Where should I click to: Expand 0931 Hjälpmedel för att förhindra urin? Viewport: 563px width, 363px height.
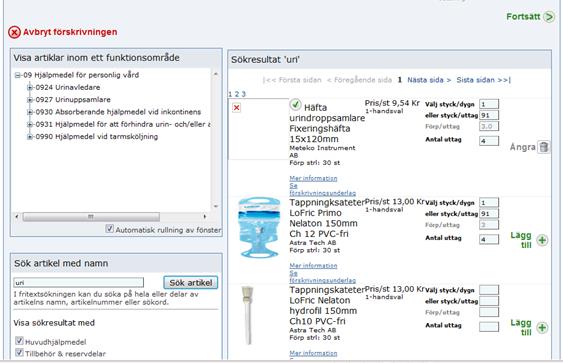pyautogui.click(x=30, y=124)
